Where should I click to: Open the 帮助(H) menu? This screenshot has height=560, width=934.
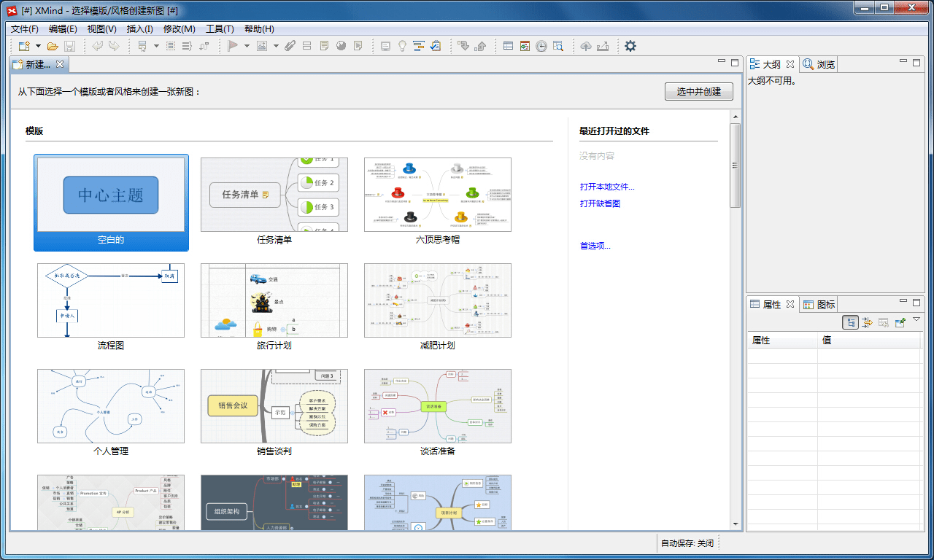(259, 29)
